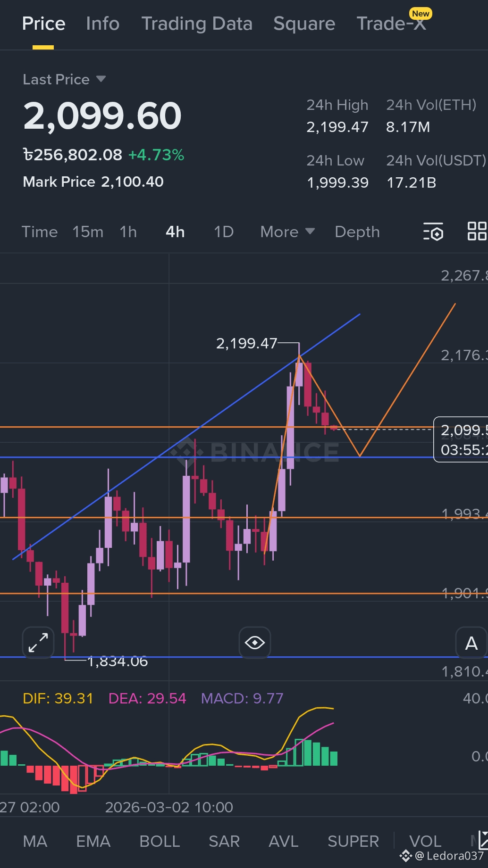
Task: Enable the BOLL indicator
Action: coord(160,841)
